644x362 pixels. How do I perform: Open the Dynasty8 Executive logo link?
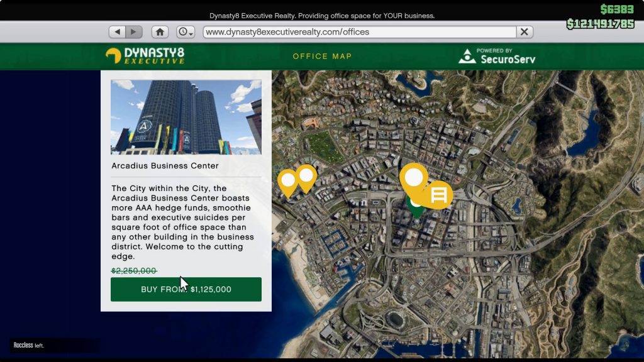[145, 56]
